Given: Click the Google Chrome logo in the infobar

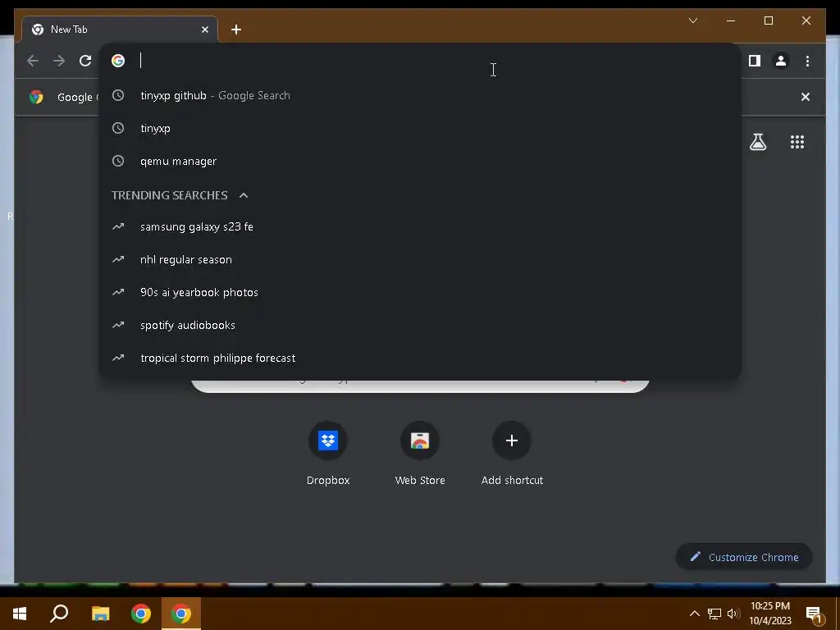Looking at the screenshot, I should [x=36, y=97].
